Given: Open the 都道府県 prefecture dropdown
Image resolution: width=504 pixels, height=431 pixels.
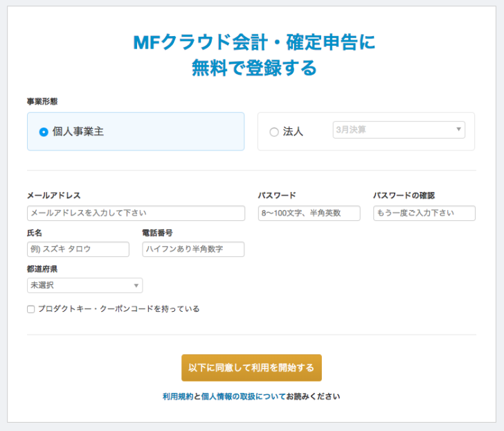Looking at the screenshot, I should (85, 285).
